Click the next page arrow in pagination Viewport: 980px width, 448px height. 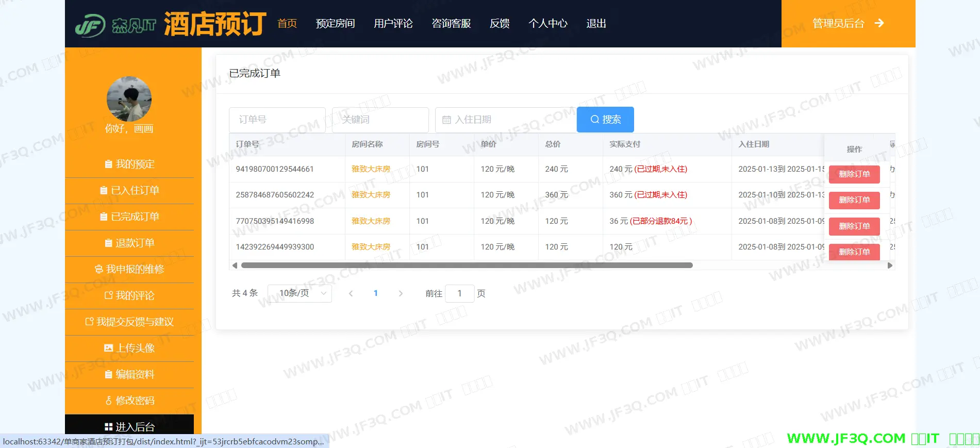pos(401,293)
